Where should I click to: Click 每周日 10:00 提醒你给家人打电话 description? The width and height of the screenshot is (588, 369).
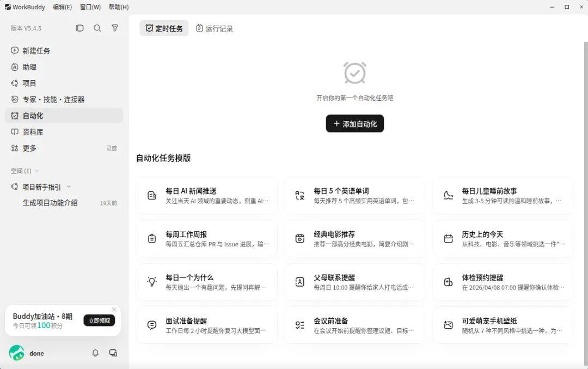point(364,288)
